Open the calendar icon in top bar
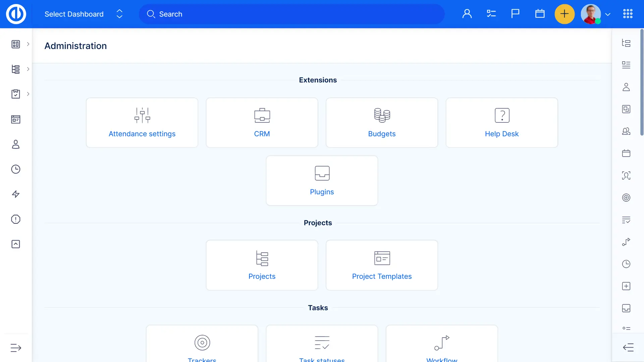 pyautogui.click(x=540, y=14)
